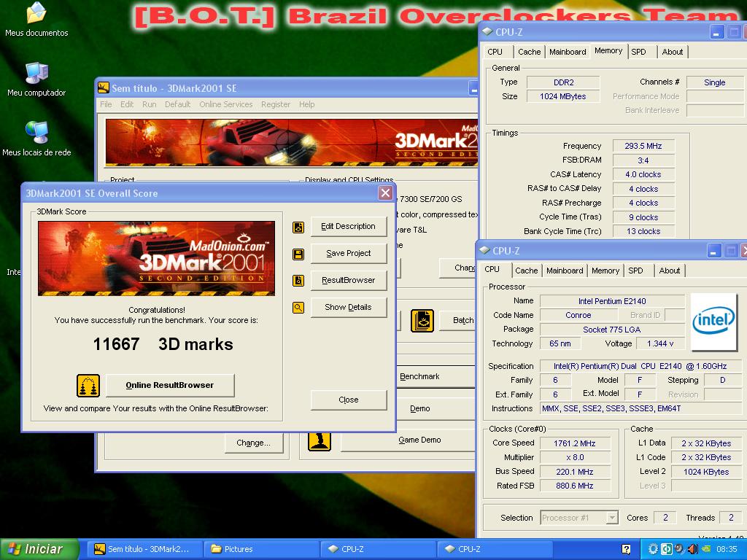The height and width of the screenshot is (560, 747).
Task: Open the Register menu in 3DMark2001
Action: (x=275, y=104)
